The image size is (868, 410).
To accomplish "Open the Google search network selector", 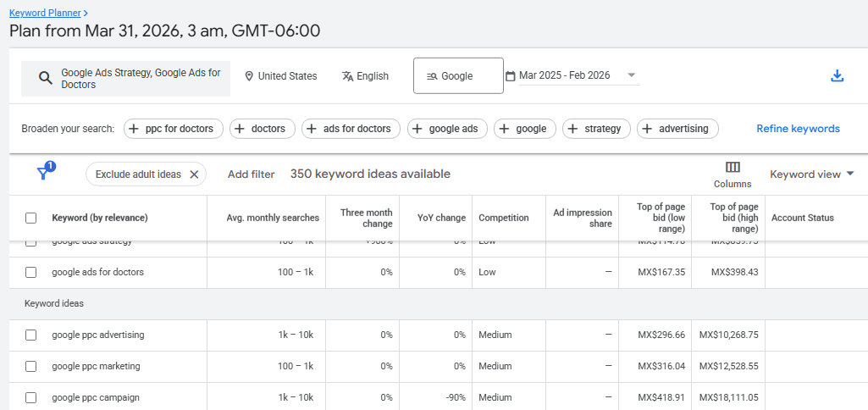I will pos(457,76).
